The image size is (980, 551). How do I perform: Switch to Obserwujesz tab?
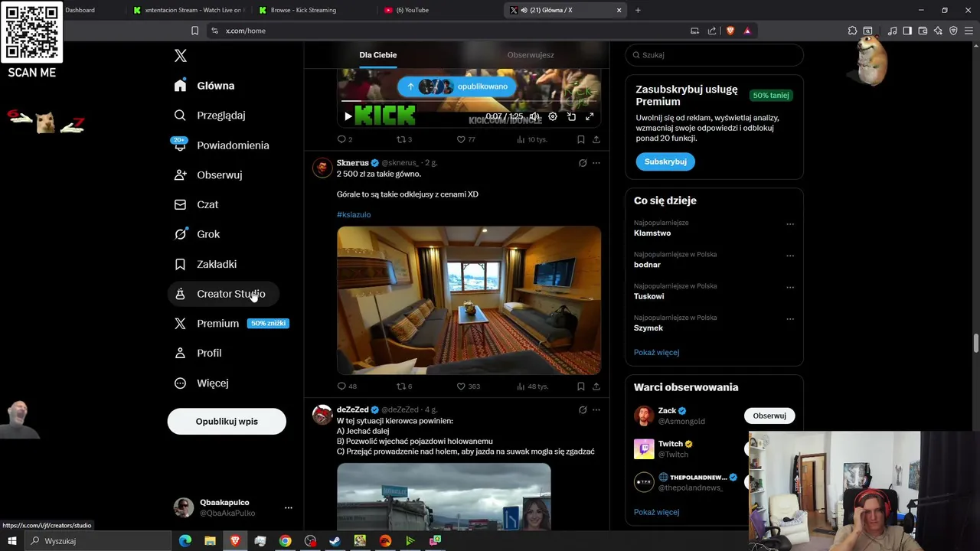[x=531, y=55]
